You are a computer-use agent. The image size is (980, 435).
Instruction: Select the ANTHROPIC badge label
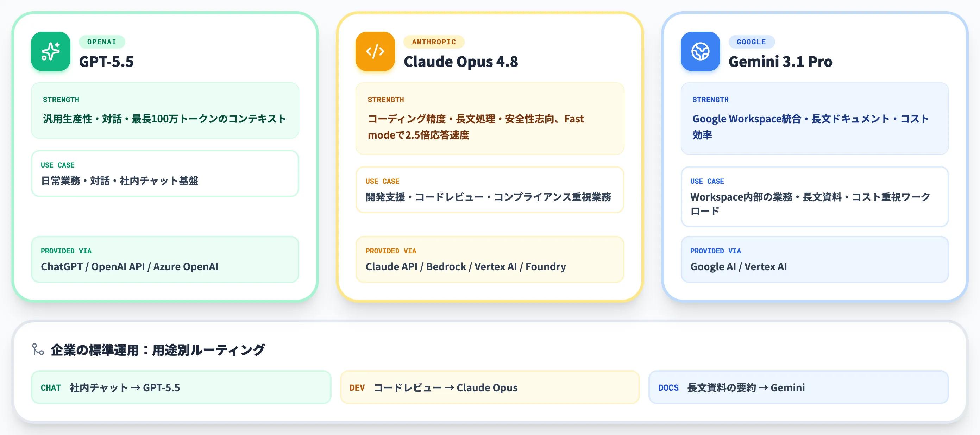pyautogui.click(x=434, y=42)
